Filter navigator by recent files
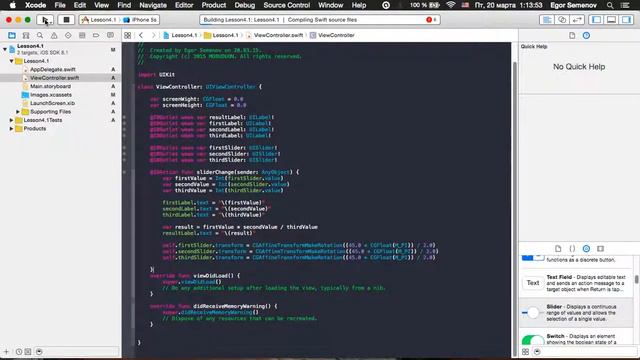Viewport: 640px width, 360px height. pos(19,351)
